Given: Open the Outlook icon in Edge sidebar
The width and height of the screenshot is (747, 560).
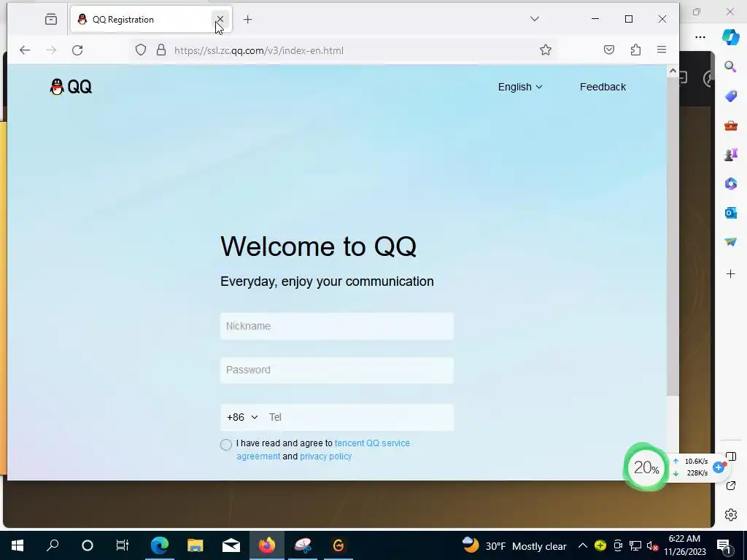Looking at the screenshot, I should click(x=730, y=213).
